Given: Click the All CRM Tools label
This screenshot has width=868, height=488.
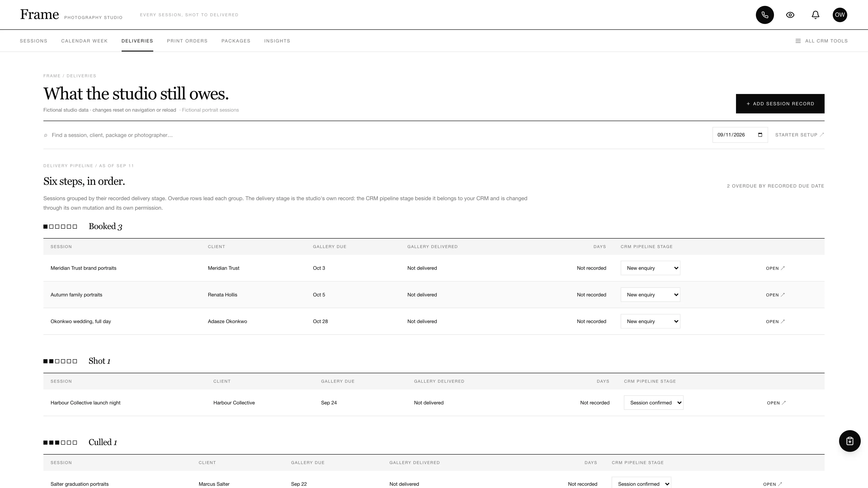Looking at the screenshot, I should tap(826, 41).
